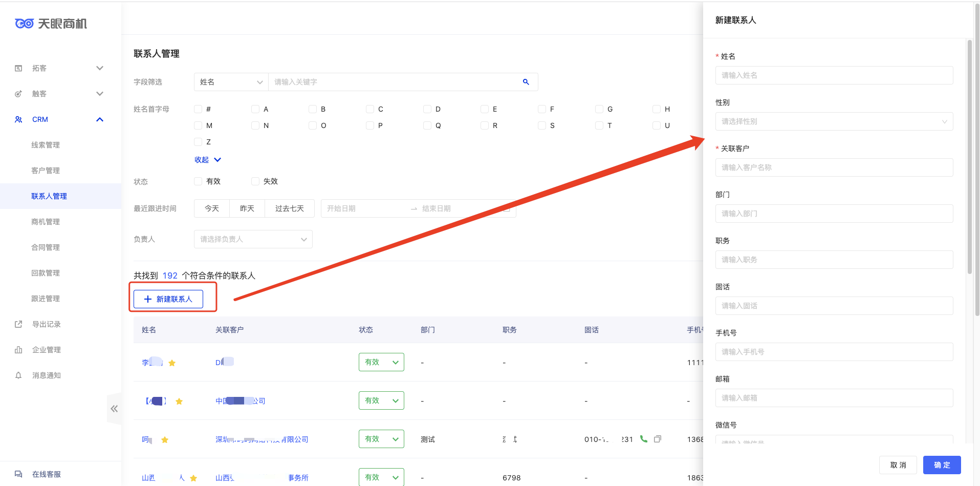The height and width of the screenshot is (486, 980).
Task: Expand the 触客 menu chevron
Action: coord(100,94)
